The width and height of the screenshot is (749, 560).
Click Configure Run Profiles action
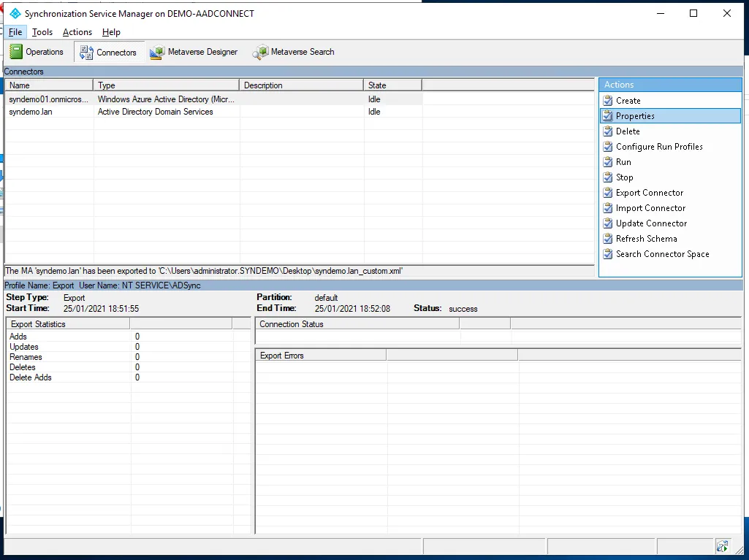pos(659,147)
